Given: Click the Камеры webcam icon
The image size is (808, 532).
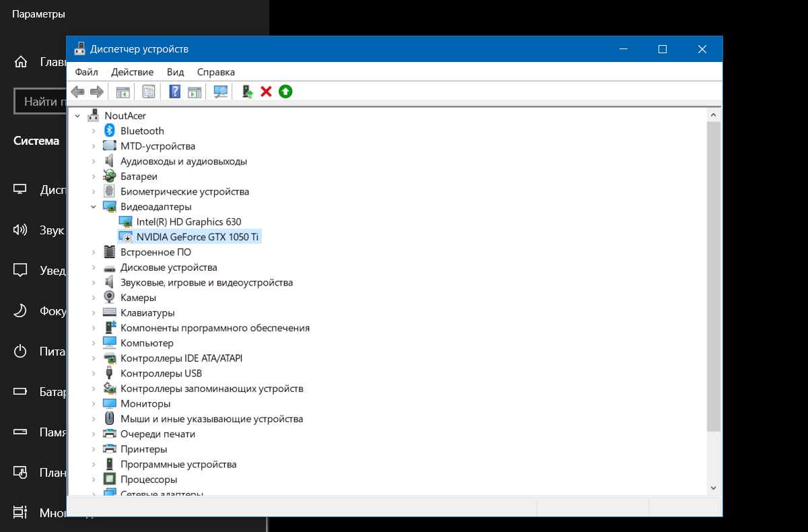Looking at the screenshot, I should (109, 298).
